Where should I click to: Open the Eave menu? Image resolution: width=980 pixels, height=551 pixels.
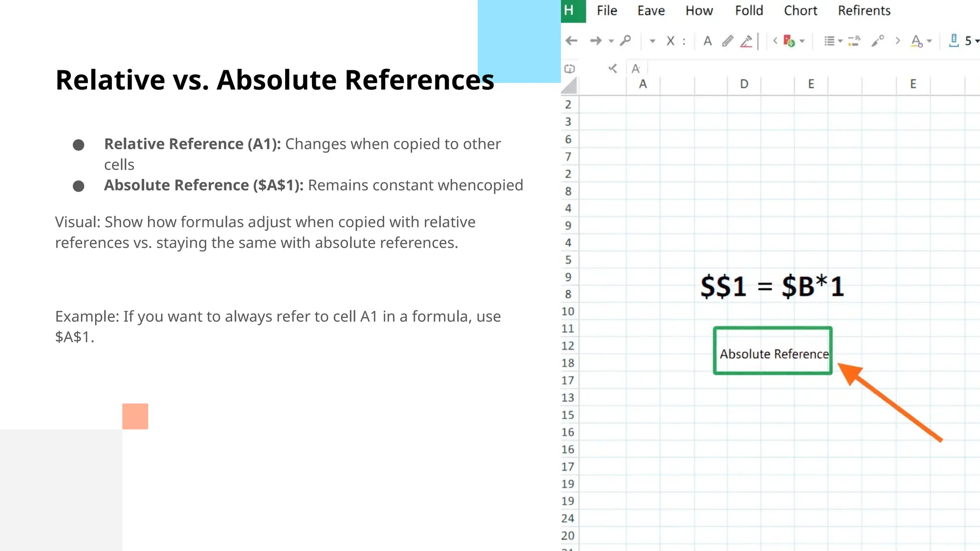pyautogui.click(x=651, y=11)
